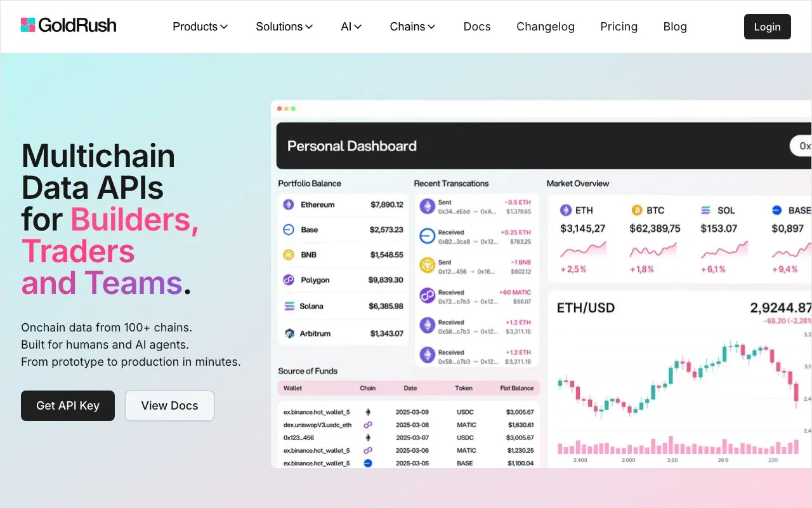This screenshot has width=812, height=508.
Task: Click the Solana icon in Portfolio Balance
Action: pyautogui.click(x=289, y=306)
